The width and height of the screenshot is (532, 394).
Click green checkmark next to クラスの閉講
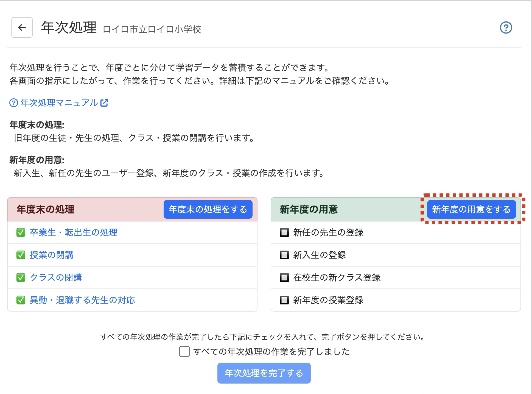21,278
